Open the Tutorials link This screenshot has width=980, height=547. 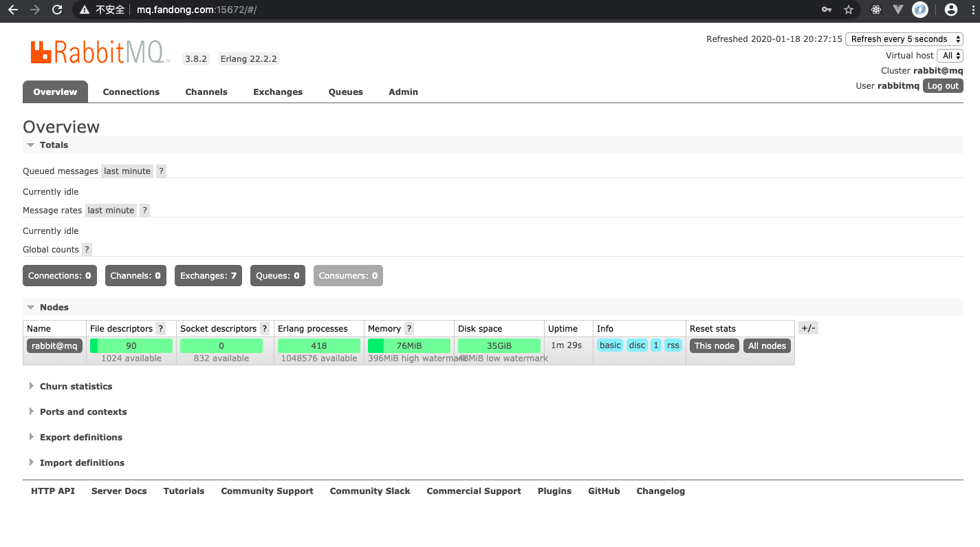184,491
